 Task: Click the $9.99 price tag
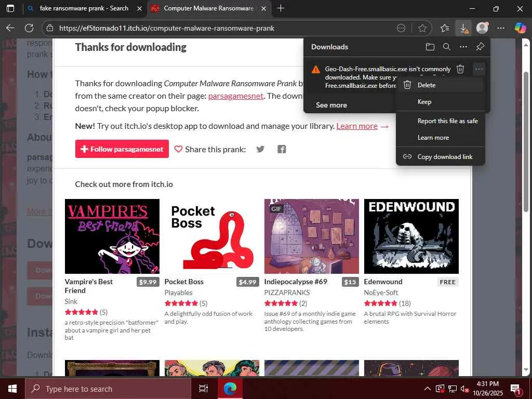pos(148,282)
